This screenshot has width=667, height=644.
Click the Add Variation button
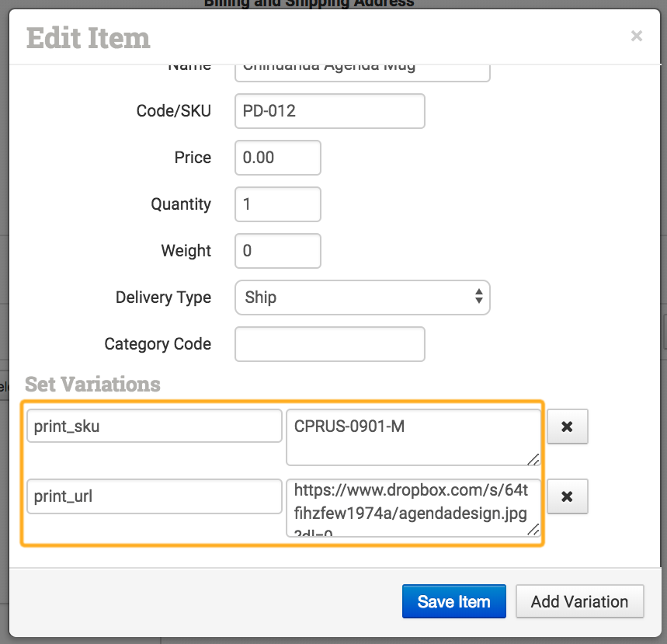(579, 601)
